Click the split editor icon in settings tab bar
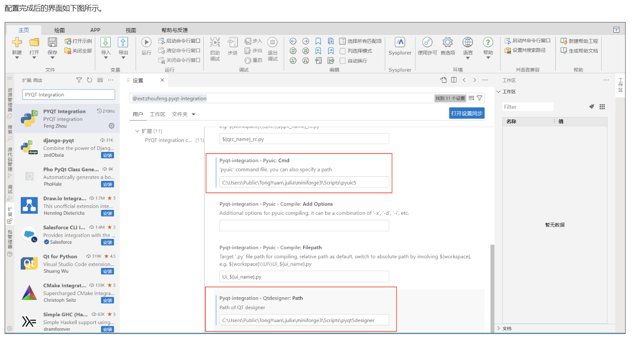 (x=454, y=80)
